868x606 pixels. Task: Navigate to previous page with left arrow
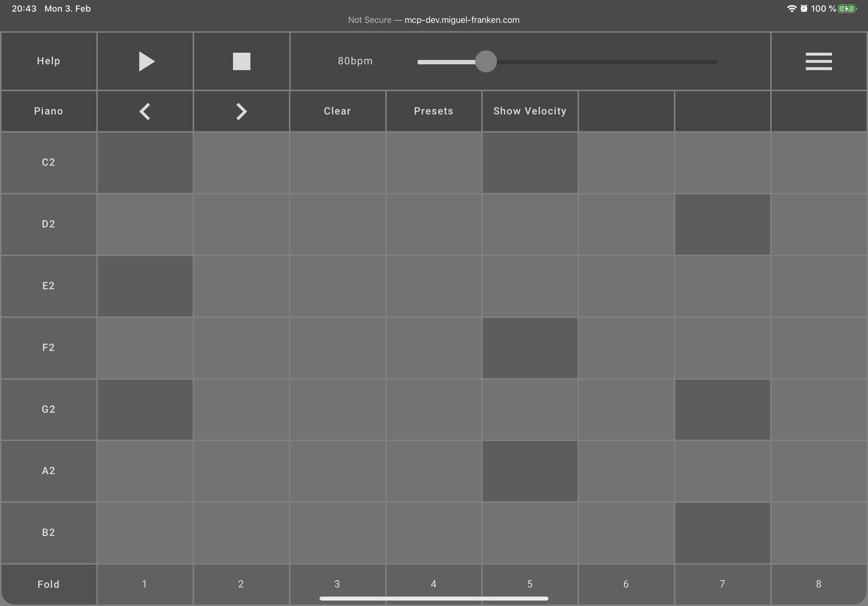tap(144, 111)
